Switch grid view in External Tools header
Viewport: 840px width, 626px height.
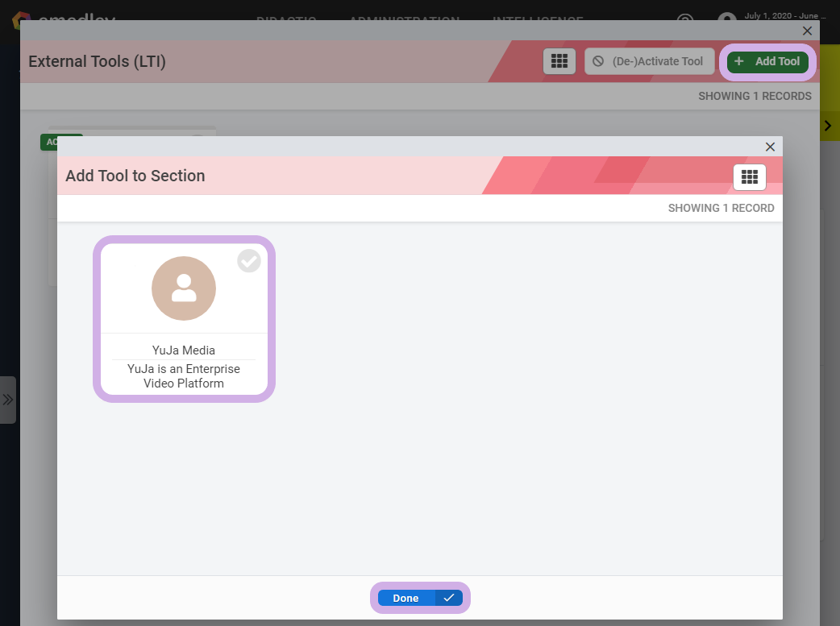click(559, 61)
